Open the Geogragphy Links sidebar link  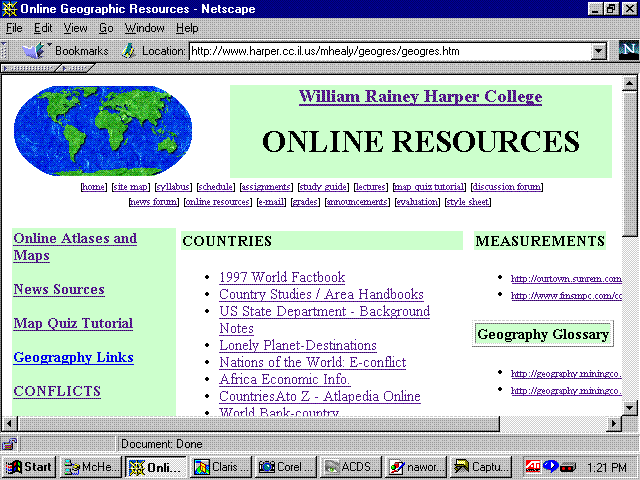tap(73, 357)
